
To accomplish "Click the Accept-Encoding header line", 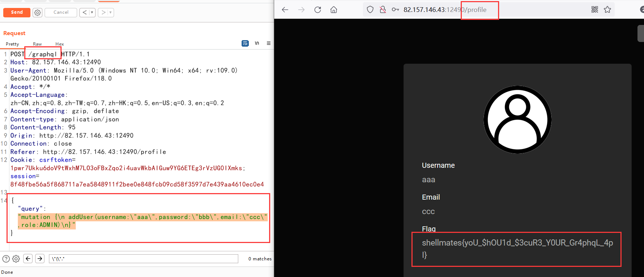I will tap(64, 111).
